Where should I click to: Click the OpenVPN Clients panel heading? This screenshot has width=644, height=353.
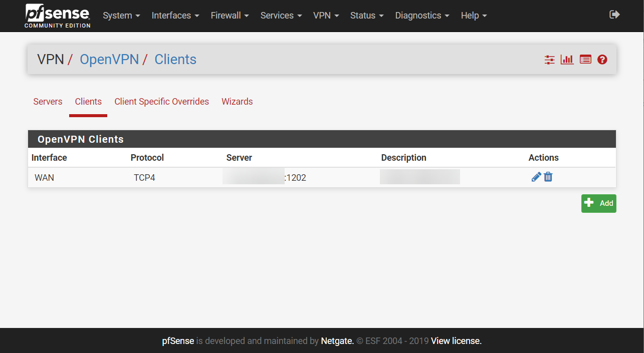pyautogui.click(x=322, y=139)
